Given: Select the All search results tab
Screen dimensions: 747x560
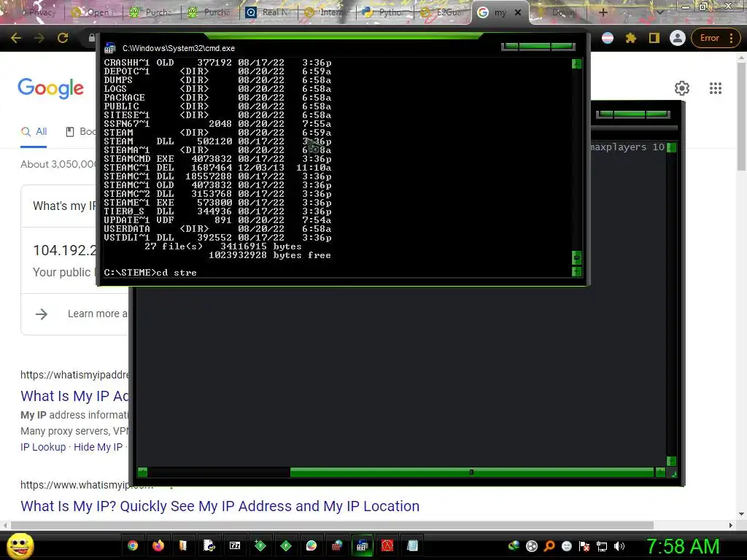Looking at the screenshot, I should tap(34, 132).
